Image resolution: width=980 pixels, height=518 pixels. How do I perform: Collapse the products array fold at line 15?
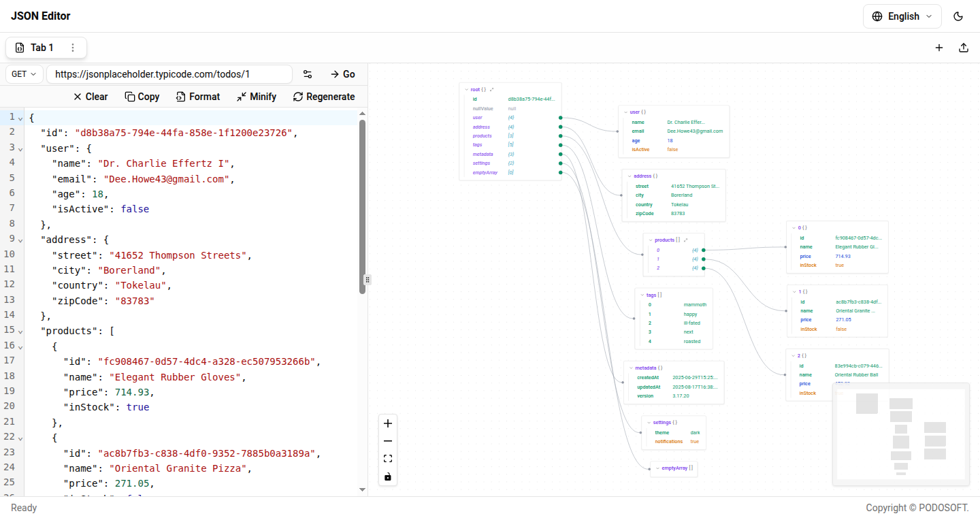coord(20,331)
